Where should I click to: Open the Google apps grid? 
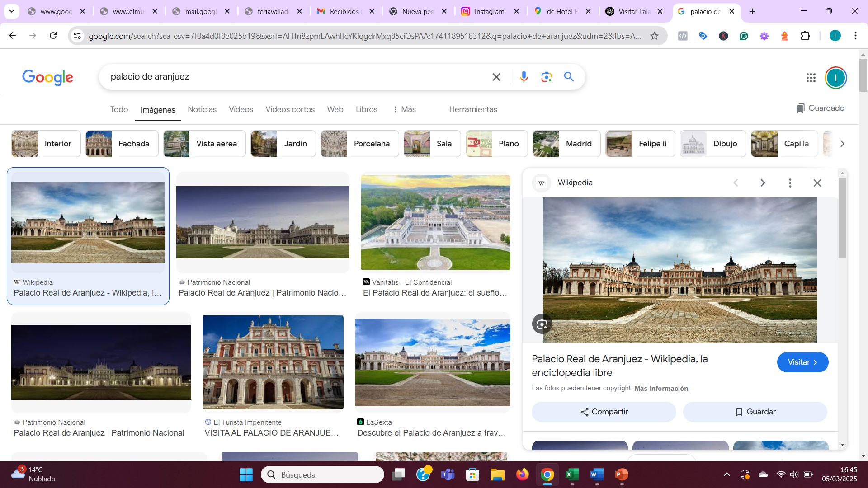(811, 78)
